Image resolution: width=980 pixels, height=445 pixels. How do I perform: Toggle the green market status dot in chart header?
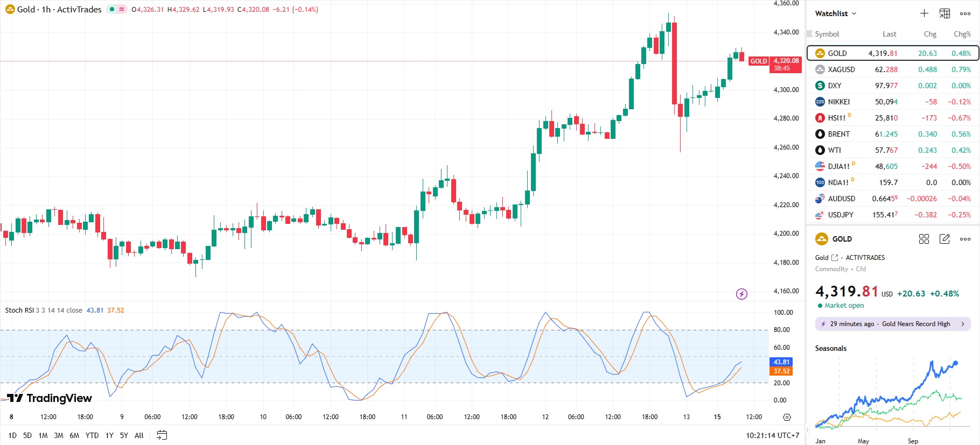(x=112, y=9)
